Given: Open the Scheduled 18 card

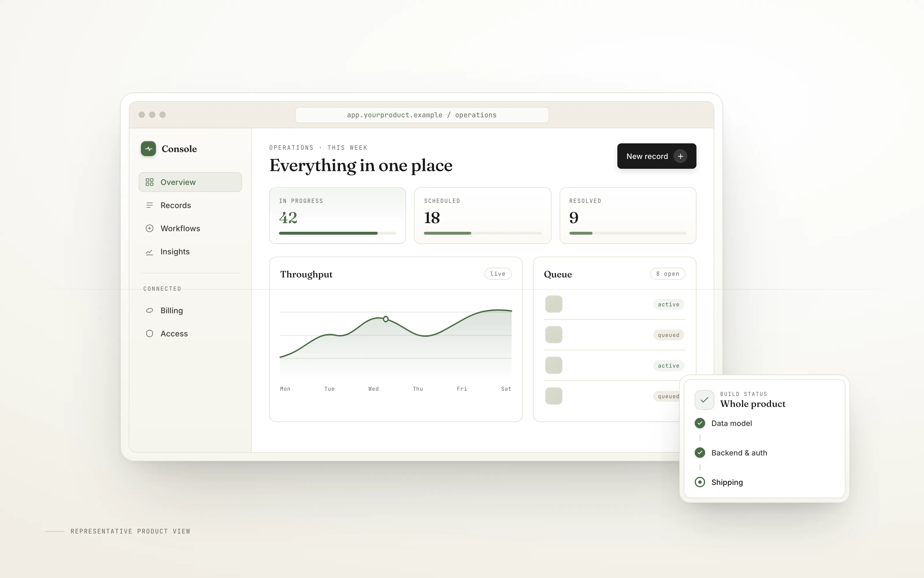Looking at the screenshot, I should coord(483,216).
